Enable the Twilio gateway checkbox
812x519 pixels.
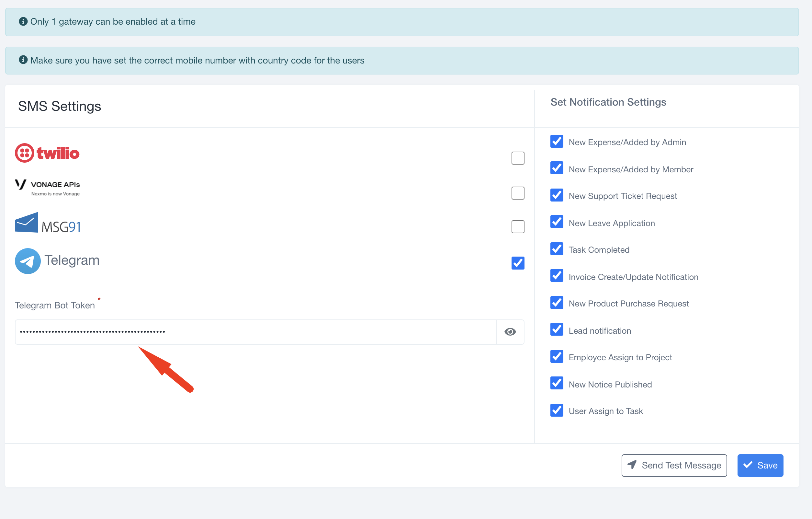[x=518, y=158]
